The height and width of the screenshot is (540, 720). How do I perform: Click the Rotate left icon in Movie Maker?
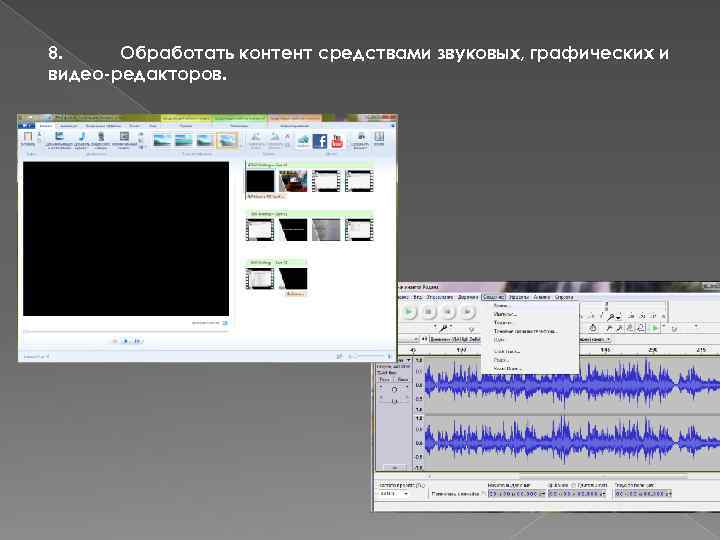256,139
